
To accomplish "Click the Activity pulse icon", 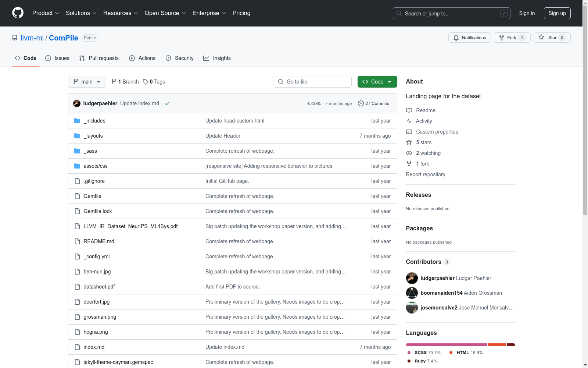I will click(x=409, y=121).
